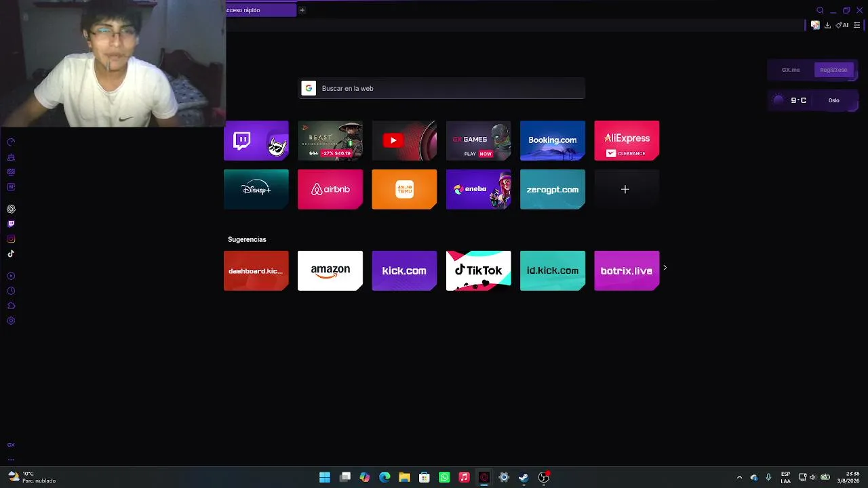Viewport: 868px width, 488px height.
Task: Click the search tabs magnifier icon
Action: (820, 10)
